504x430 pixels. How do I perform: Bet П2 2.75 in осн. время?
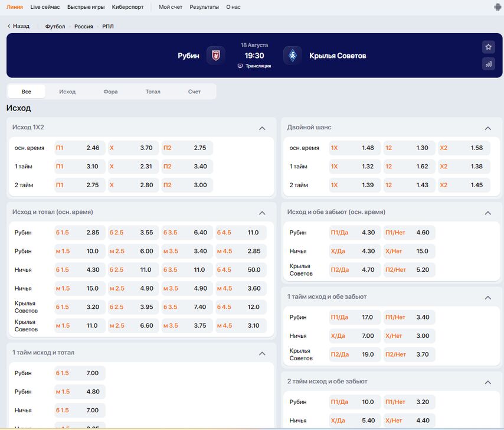click(x=187, y=148)
